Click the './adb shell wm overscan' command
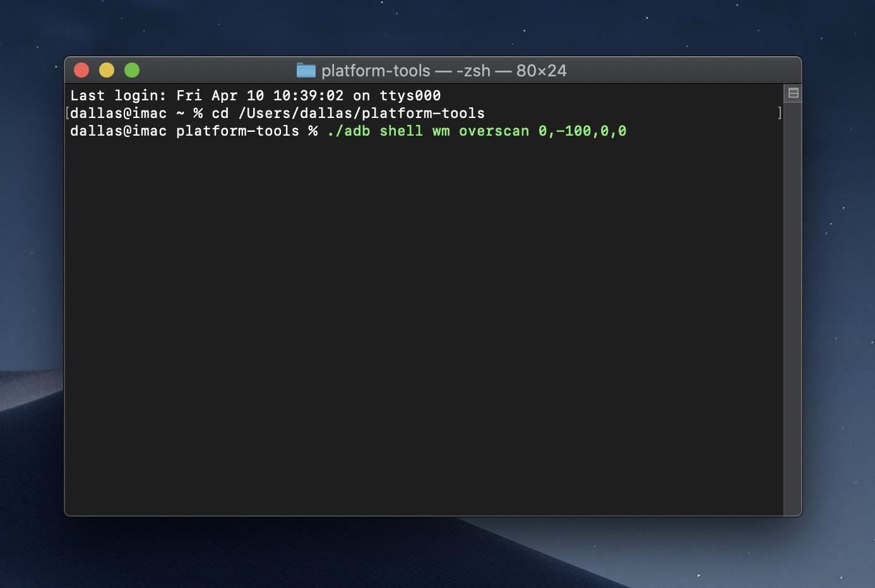Screen dimensions: 875x588 coord(428,131)
